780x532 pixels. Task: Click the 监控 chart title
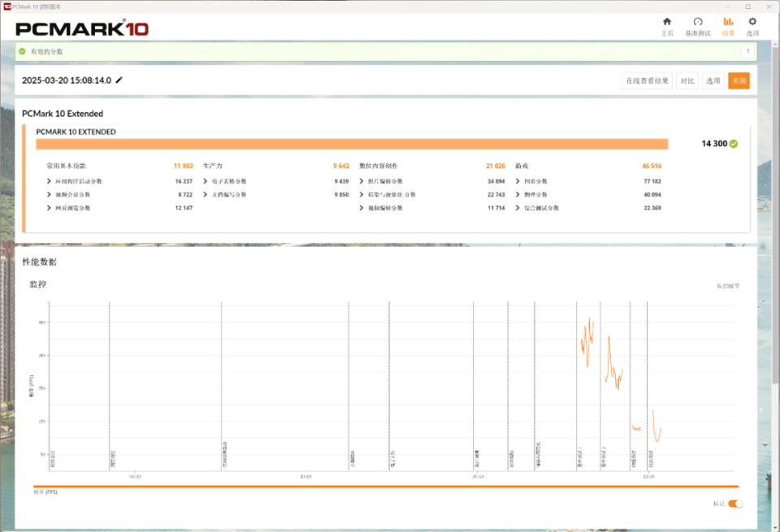tap(38, 284)
